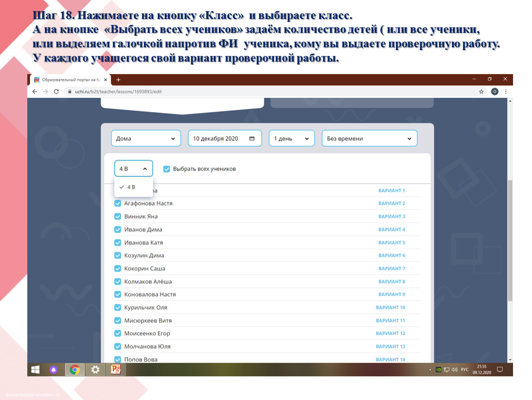
Task: Open the settings gear in taskbar
Action: [95, 369]
